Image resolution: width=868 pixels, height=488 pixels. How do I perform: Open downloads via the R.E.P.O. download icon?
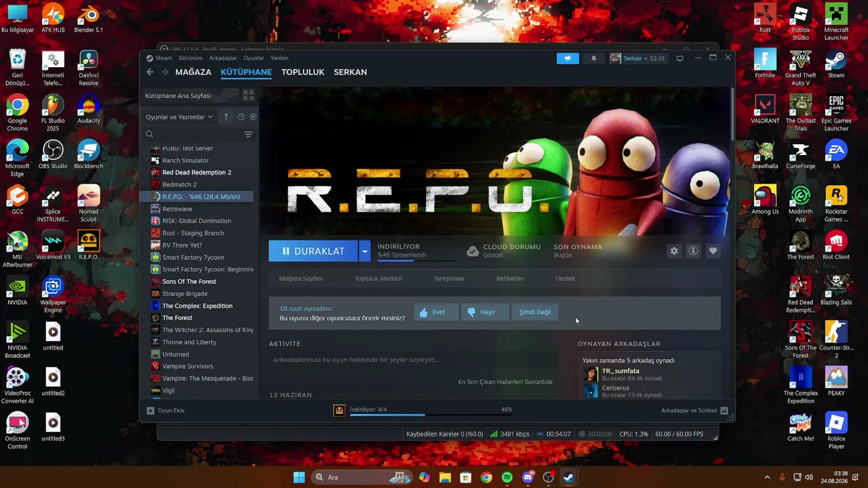(x=339, y=410)
